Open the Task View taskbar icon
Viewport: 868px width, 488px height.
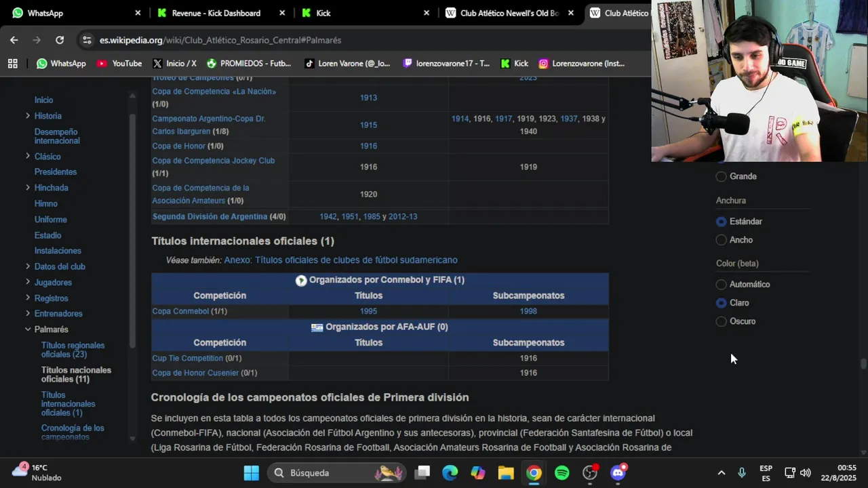(422, 472)
